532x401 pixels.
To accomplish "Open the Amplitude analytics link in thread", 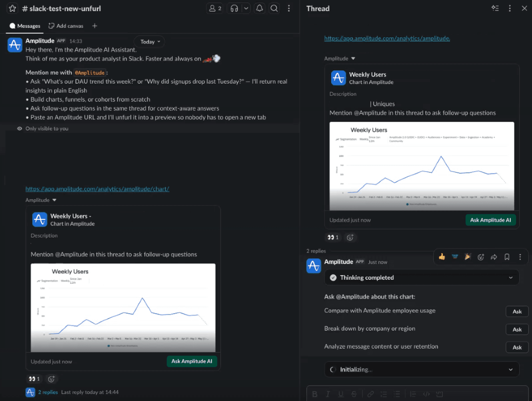I will point(387,38).
